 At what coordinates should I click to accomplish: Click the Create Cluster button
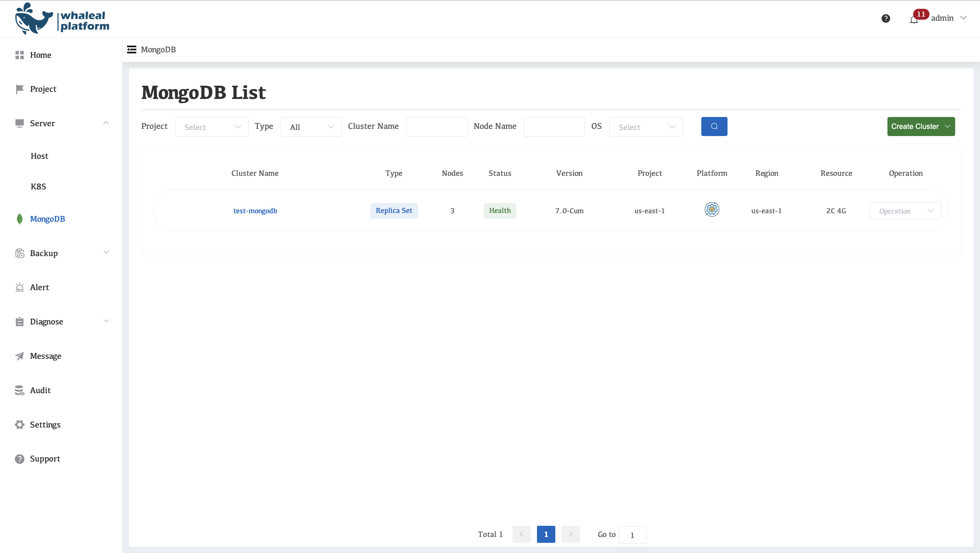(921, 126)
